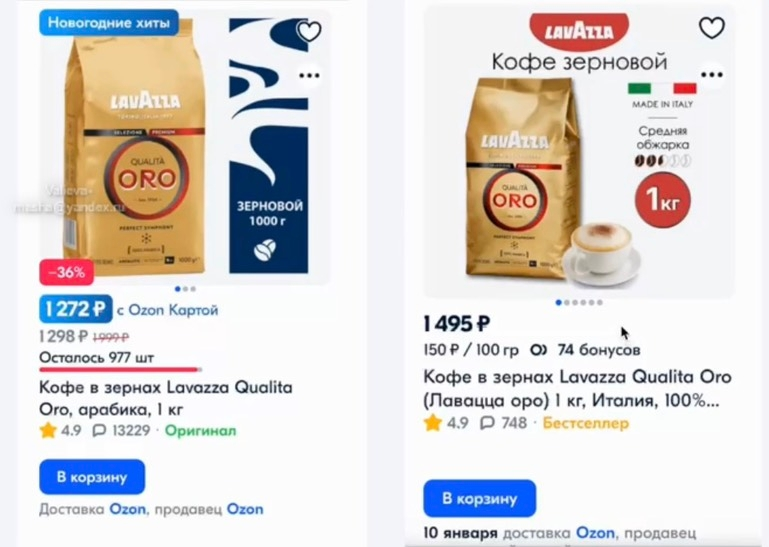Open 13229 reviews comment icon

[x=99, y=430]
